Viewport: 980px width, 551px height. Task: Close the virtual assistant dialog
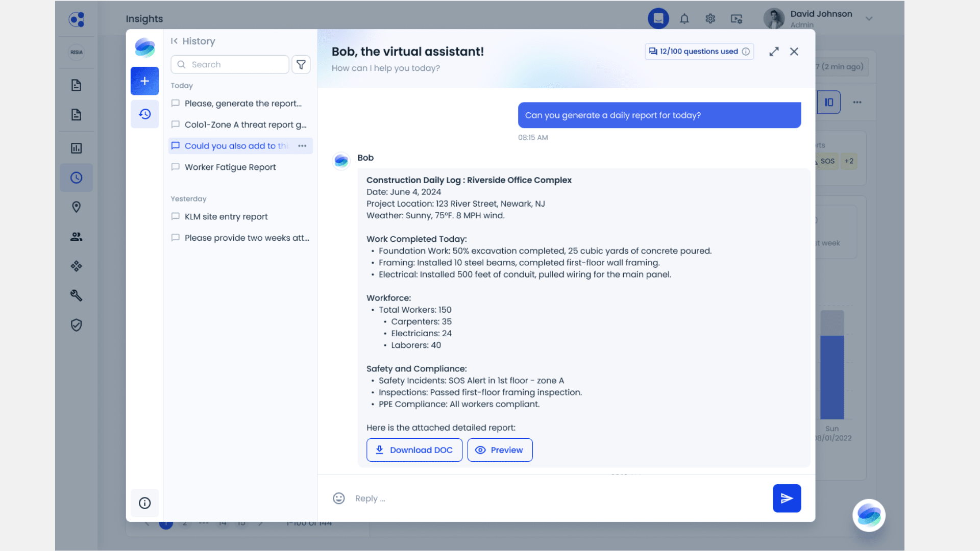pos(794,52)
